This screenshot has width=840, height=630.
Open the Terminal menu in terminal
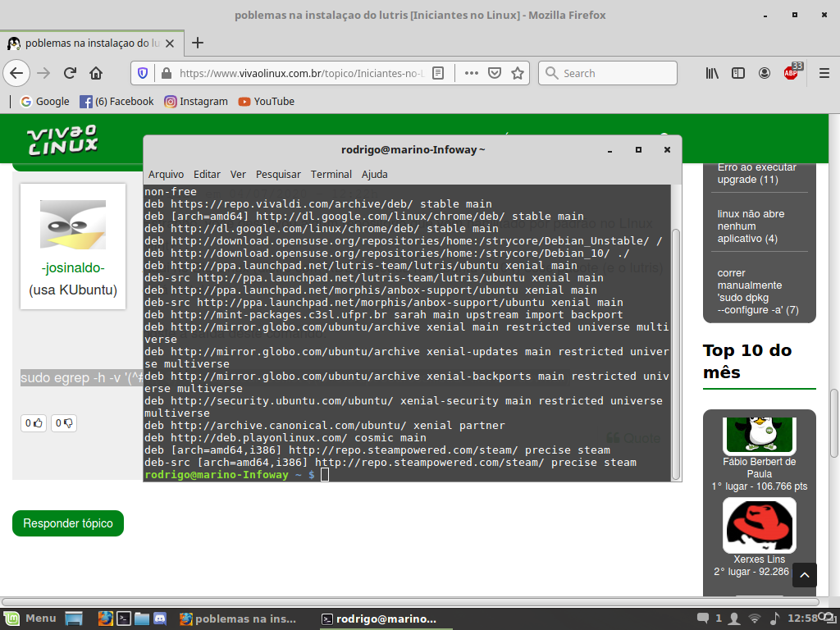331,174
